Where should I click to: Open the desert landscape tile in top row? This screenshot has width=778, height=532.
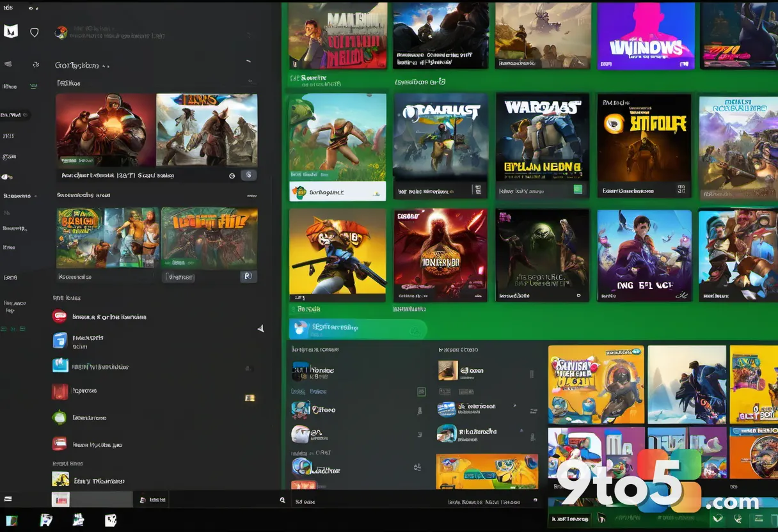coord(543,36)
